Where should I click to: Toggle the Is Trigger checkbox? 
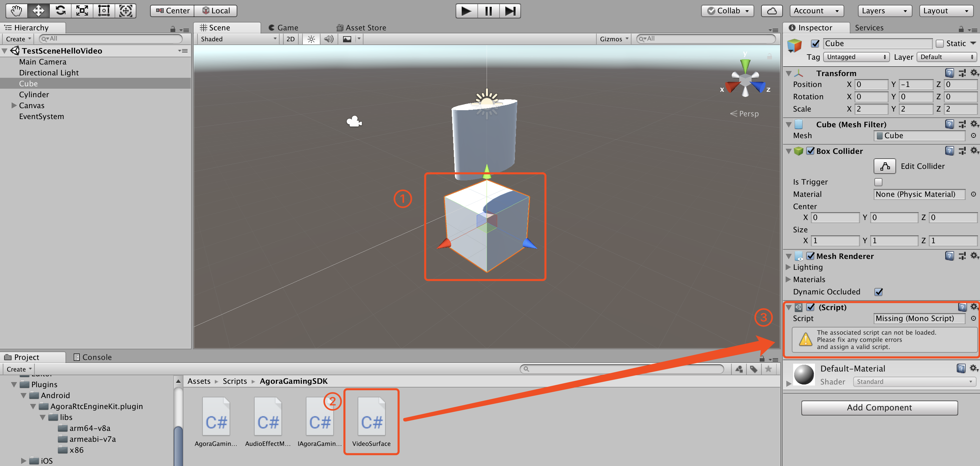coord(878,182)
